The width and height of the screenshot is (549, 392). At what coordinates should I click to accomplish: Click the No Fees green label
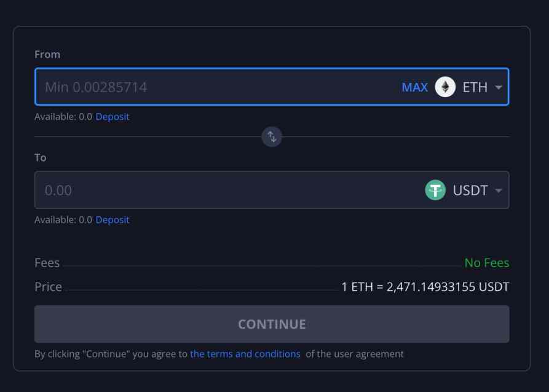[x=487, y=263]
